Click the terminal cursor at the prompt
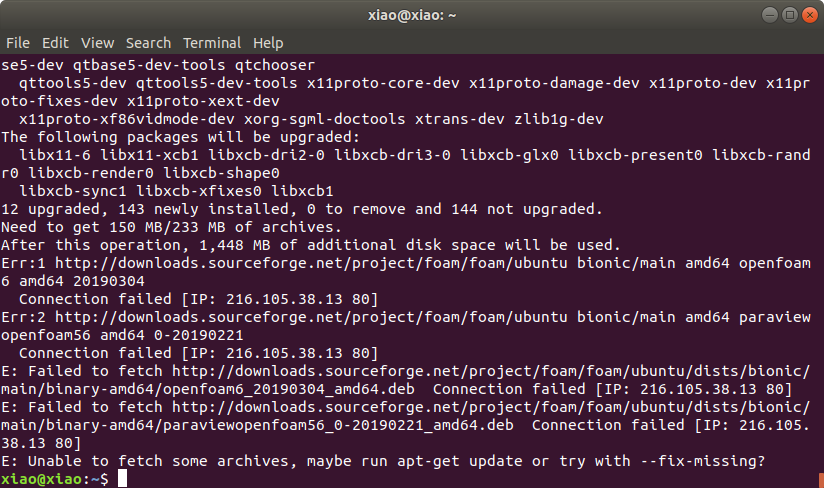Viewport: 824px width, 488px height. (122, 479)
